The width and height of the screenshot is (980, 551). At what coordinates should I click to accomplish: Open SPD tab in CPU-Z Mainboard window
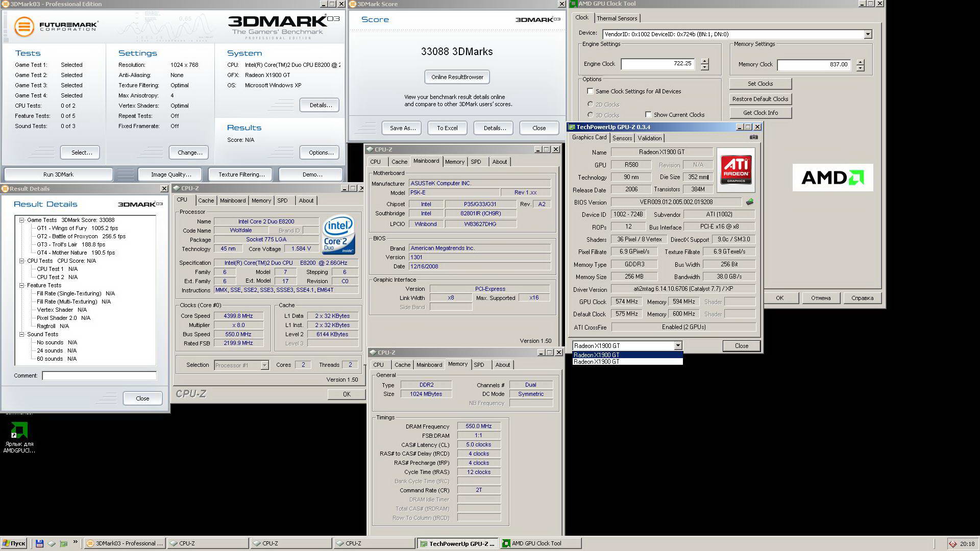click(x=476, y=162)
